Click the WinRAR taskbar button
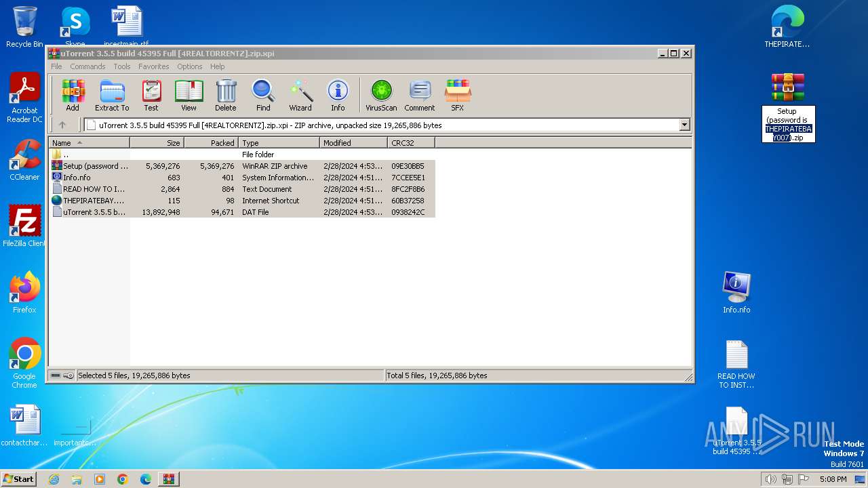Screen dimensions: 868x488 (169, 479)
